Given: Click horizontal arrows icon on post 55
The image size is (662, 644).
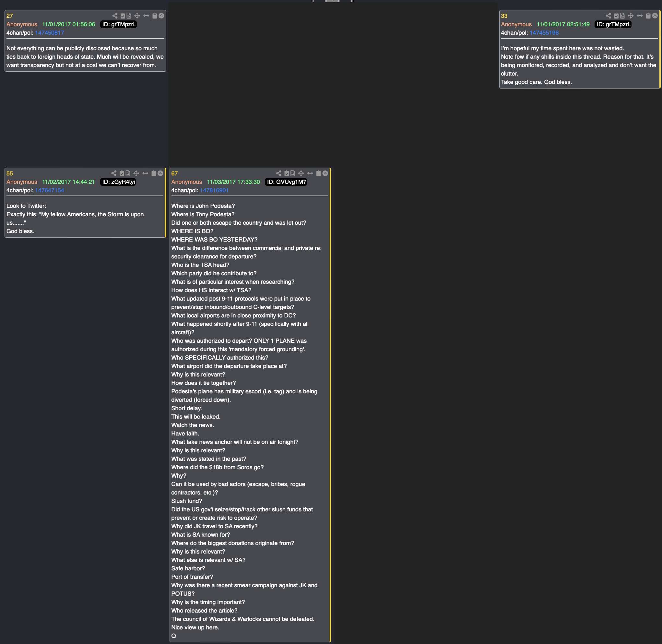Looking at the screenshot, I should [145, 173].
